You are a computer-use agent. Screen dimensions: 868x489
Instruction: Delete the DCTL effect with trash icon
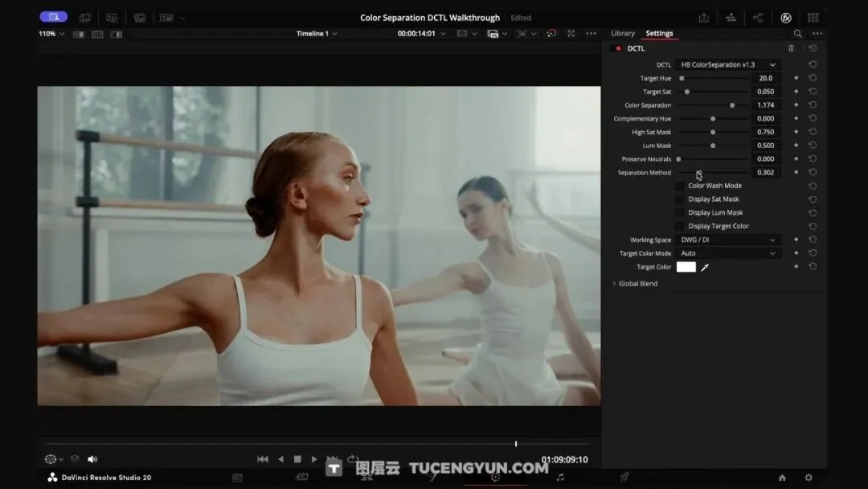click(791, 48)
